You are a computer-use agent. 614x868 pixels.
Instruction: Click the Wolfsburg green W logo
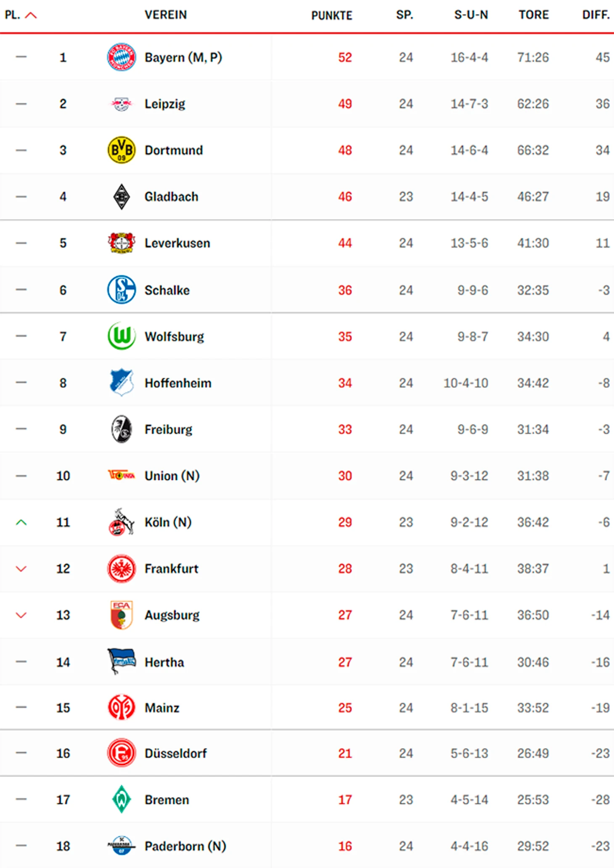pos(121,336)
